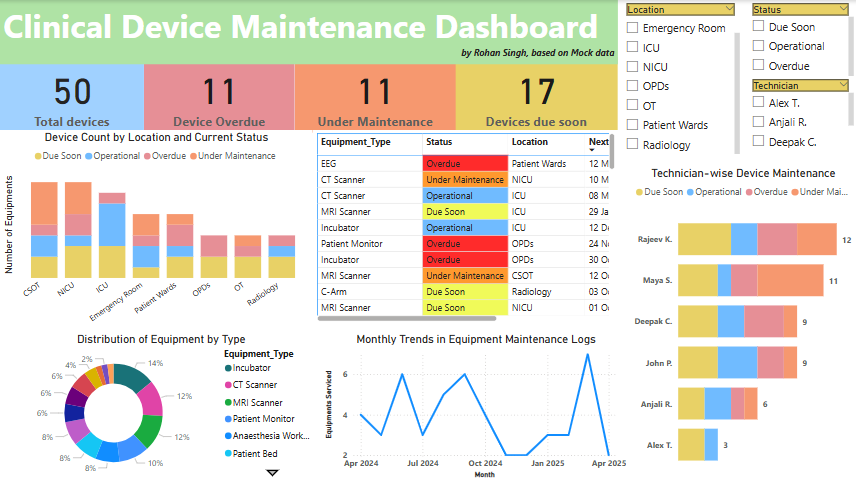Select the OT location checkbox
The width and height of the screenshot is (856, 482).
[x=632, y=105]
